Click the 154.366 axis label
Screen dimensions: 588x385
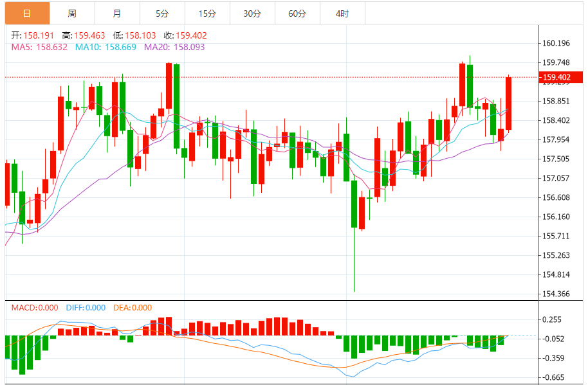coord(556,294)
